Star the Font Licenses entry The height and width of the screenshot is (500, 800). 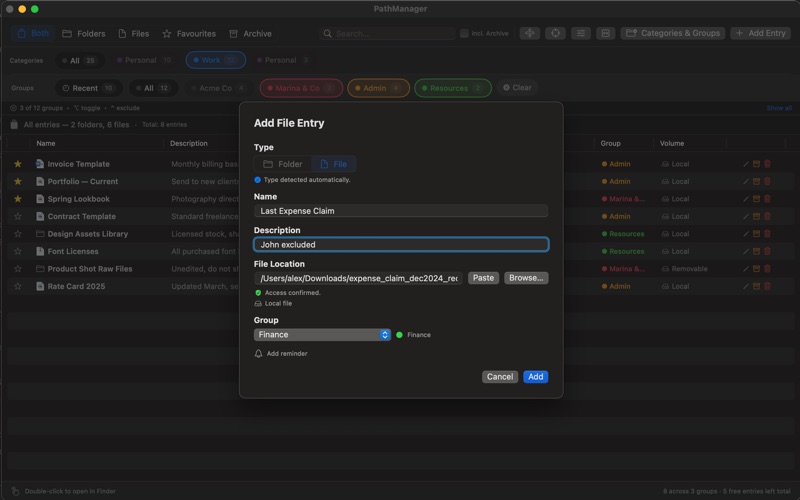pos(18,251)
